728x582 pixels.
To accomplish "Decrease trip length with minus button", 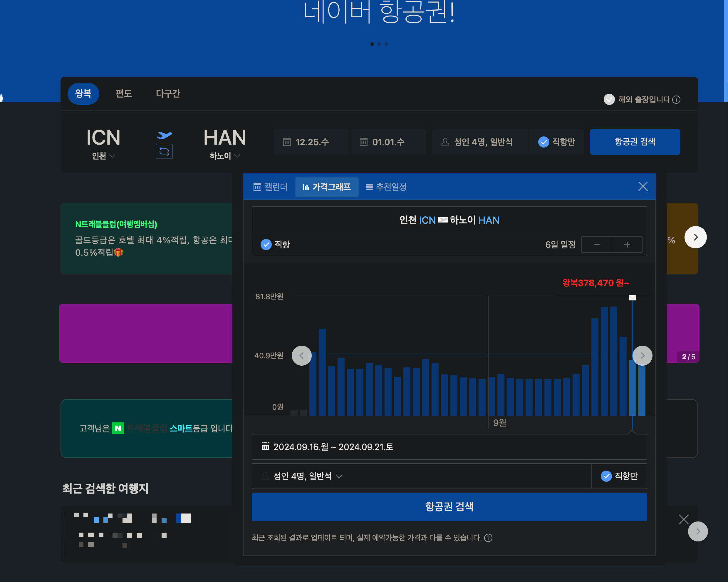I will click(597, 245).
